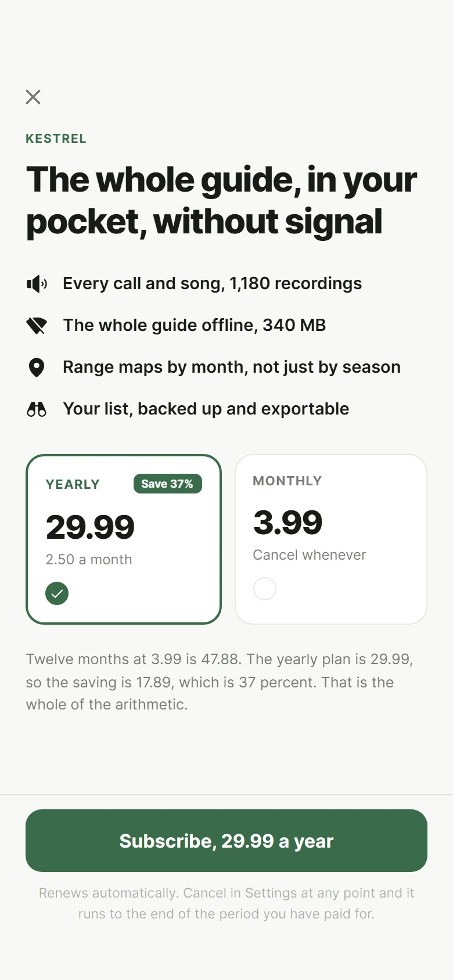The width and height of the screenshot is (453, 980).
Task: Tap 'Your list, backed up and exportable'
Action: click(x=206, y=409)
